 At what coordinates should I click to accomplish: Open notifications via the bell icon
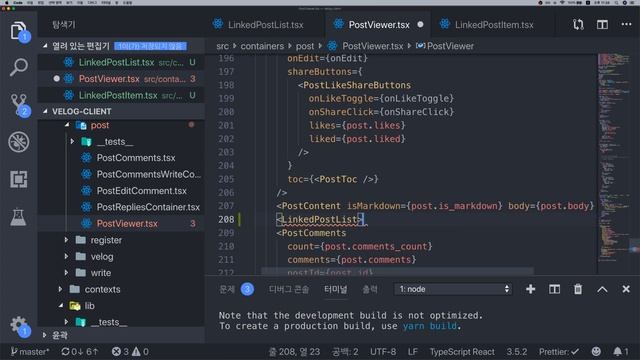click(x=621, y=351)
